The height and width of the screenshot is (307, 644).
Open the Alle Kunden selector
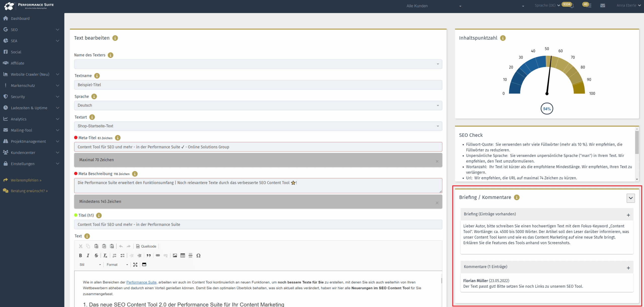[434, 6]
